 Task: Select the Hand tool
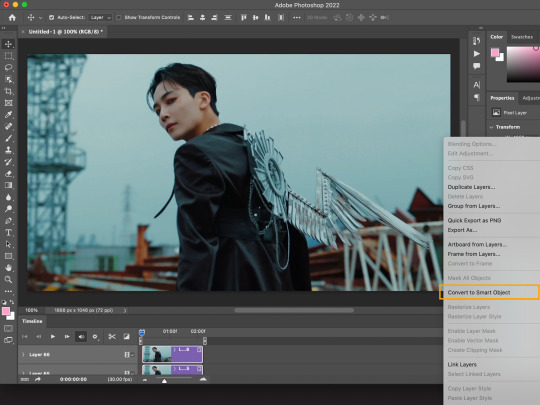(x=8, y=268)
